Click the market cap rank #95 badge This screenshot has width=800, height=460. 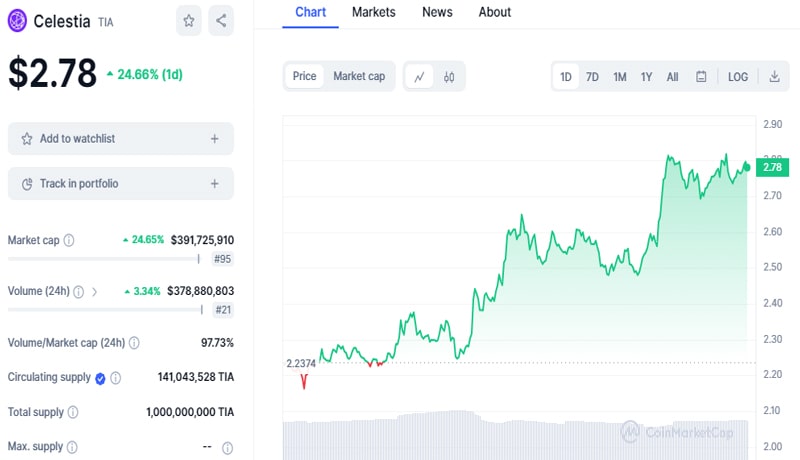[222, 259]
